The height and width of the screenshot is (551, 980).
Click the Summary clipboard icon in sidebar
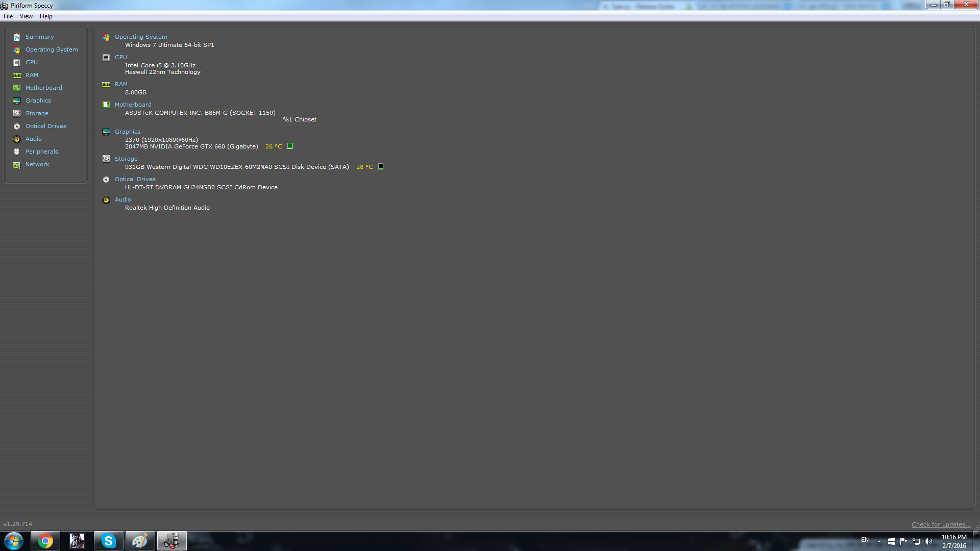click(x=17, y=37)
